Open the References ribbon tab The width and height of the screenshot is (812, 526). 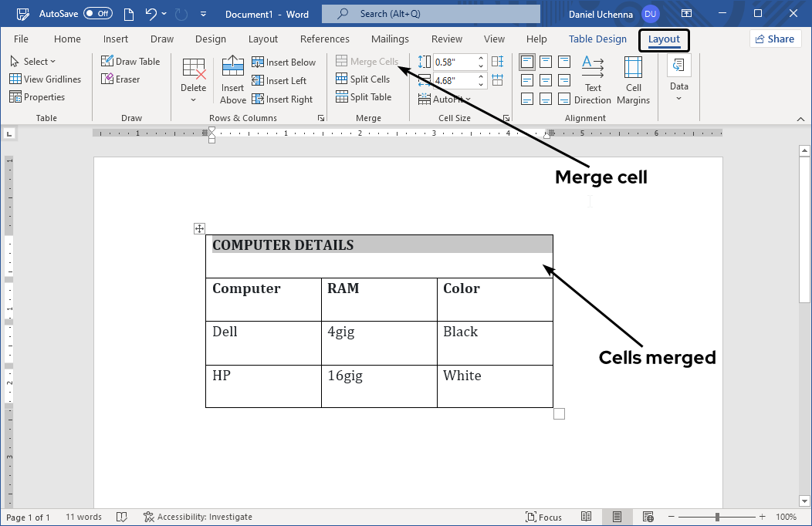click(x=325, y=39)
